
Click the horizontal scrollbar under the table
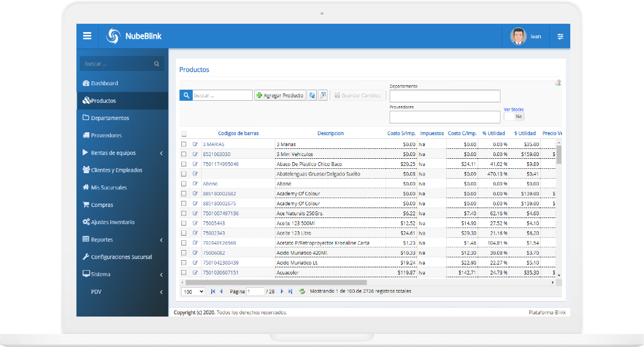pyautogui.click(x=277, y=282)
